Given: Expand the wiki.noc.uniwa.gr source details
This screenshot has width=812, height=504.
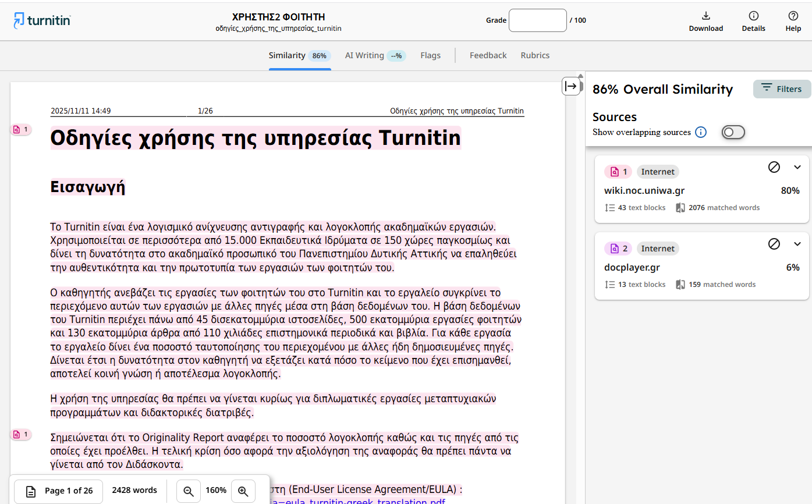Looking at the screenshot, I should [x=797, y=167].
